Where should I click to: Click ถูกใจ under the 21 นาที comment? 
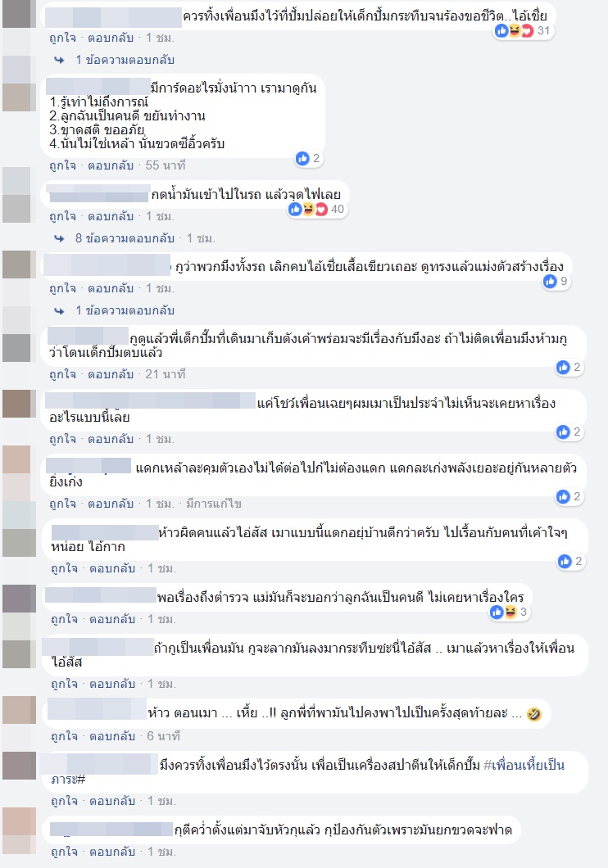point(62,375)
